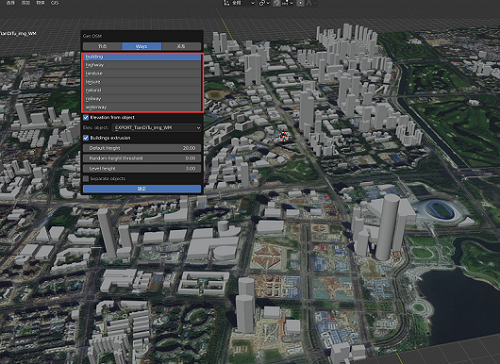The image size is (500, 364).
Task: Select the landuse tag in list
Action: pos(142,73)
